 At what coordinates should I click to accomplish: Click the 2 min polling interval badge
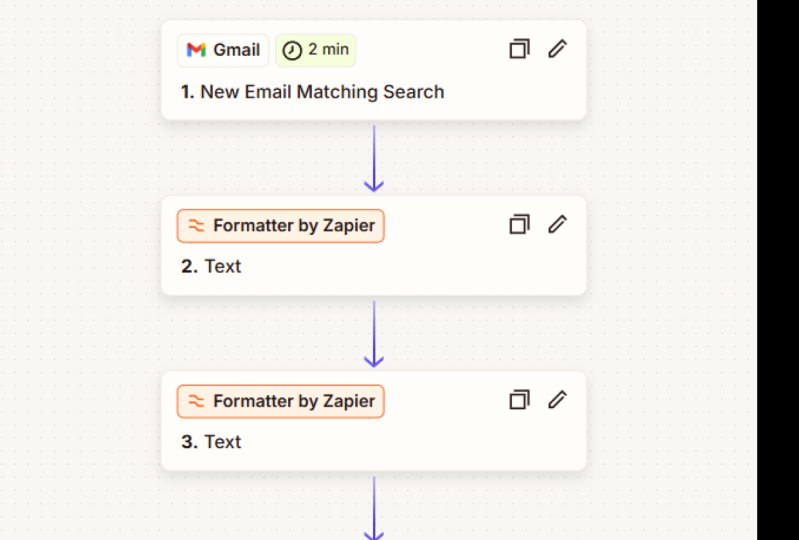pos(315,50)
